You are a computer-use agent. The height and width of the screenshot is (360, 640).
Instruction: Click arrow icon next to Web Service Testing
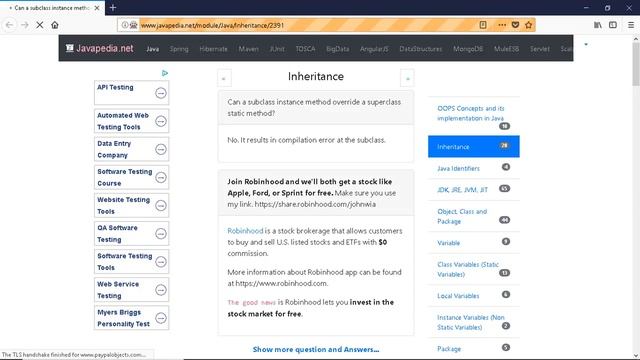pyautogui.click(x=161, y=290)
